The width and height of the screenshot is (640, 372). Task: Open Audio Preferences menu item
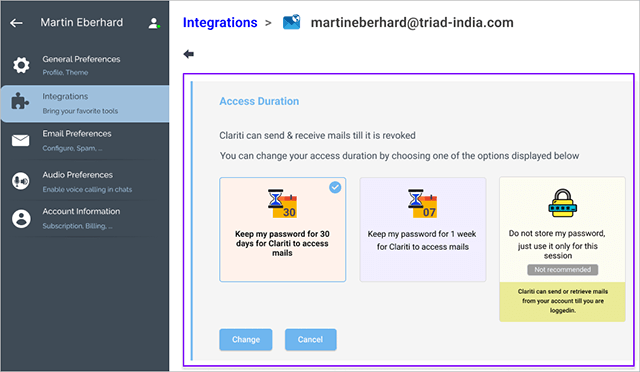pos(85,182)
